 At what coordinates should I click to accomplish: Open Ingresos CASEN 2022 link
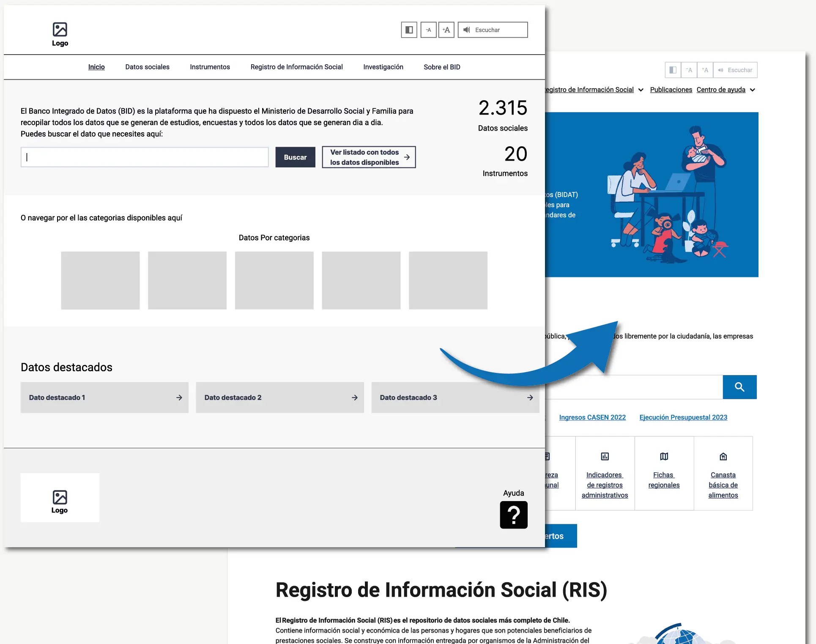pos(592,417)
